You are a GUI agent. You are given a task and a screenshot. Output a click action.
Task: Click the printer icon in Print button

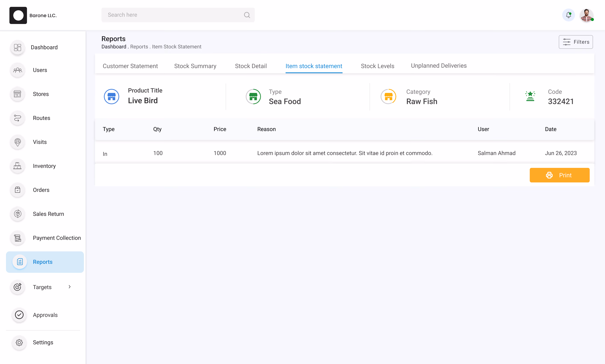pos(549,175)
